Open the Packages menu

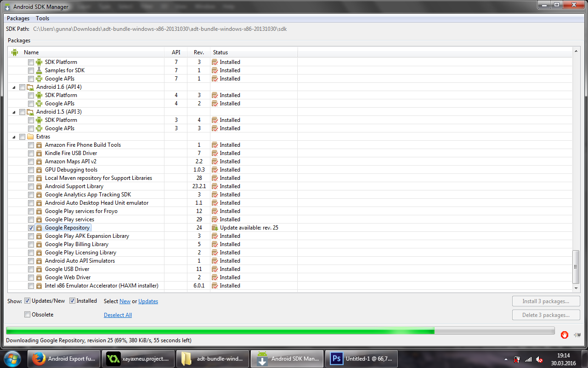tap(18, 18)
